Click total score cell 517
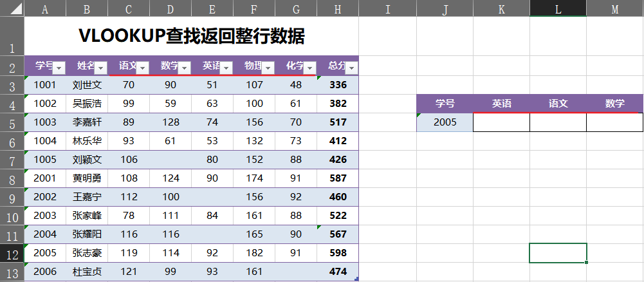 pos(338,122)
